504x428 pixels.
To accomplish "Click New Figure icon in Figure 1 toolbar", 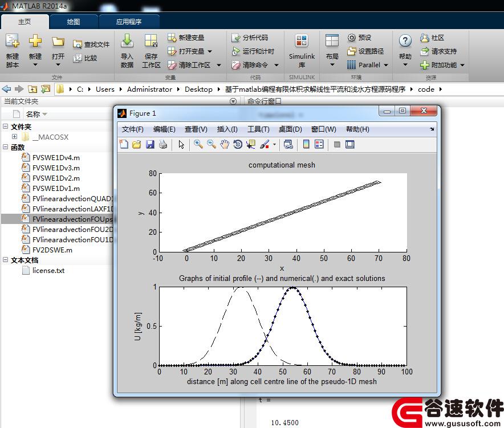I will click(x=124, y=144).
